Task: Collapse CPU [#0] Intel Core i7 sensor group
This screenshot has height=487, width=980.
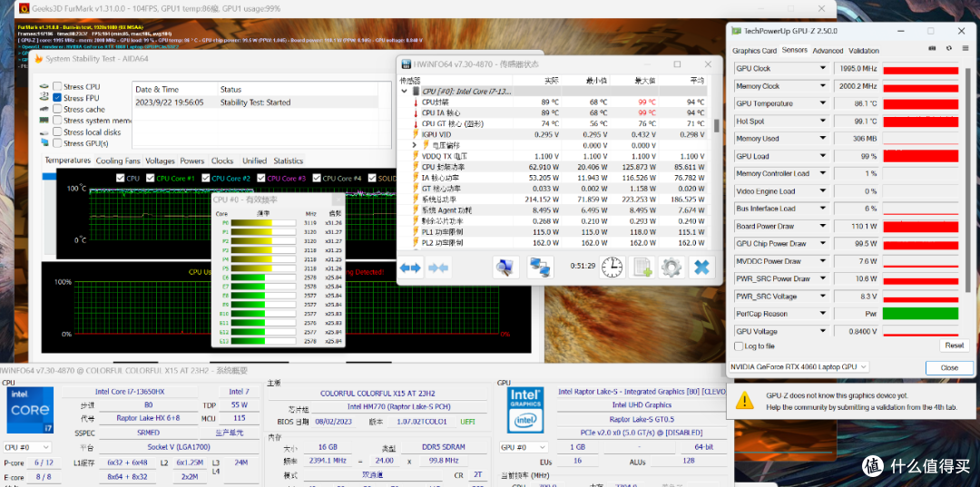Action: (x=404, y=92)
